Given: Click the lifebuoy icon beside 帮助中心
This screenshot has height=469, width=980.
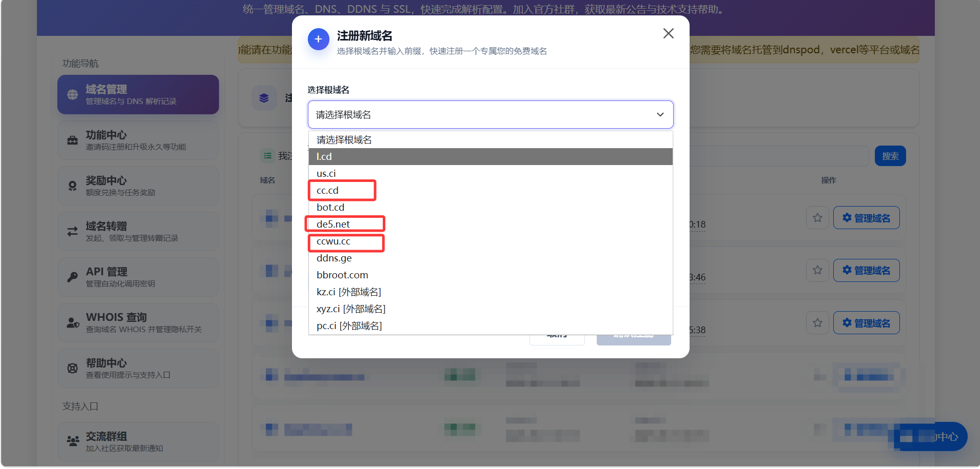Looking at the screenshot, I should click(x=72, y=368).
